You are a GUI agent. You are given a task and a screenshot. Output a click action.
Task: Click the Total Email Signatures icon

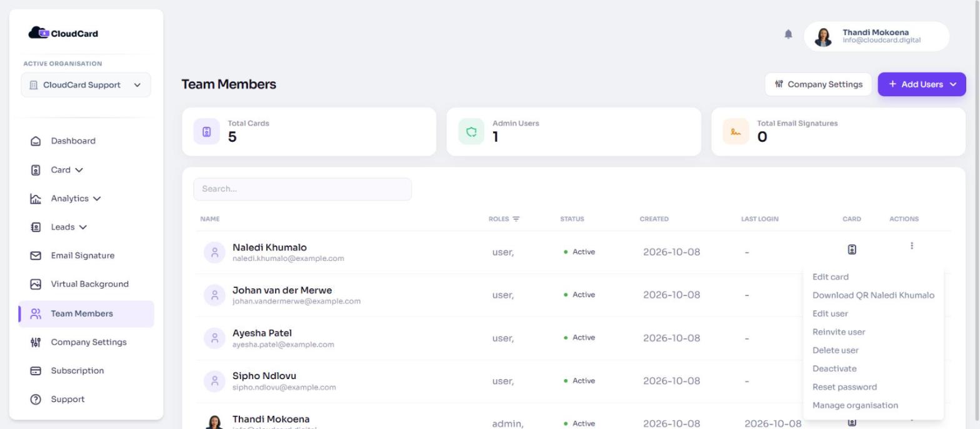[x=736, y=132]
